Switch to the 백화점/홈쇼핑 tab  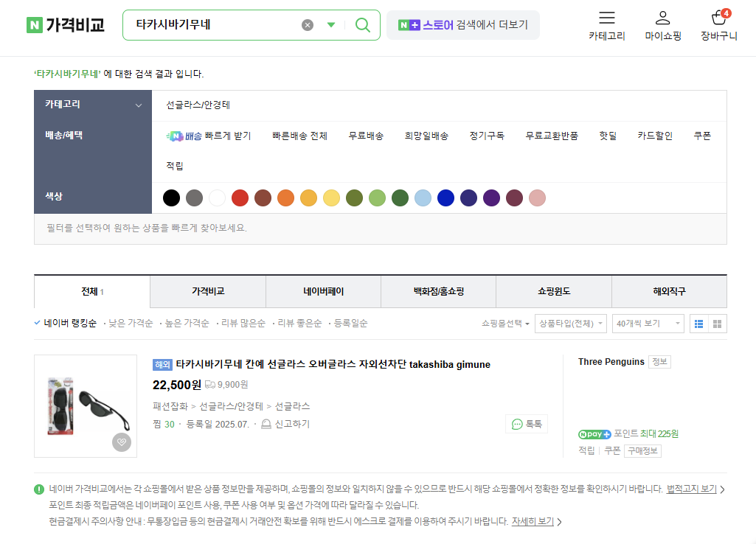(x=439, y=291)
